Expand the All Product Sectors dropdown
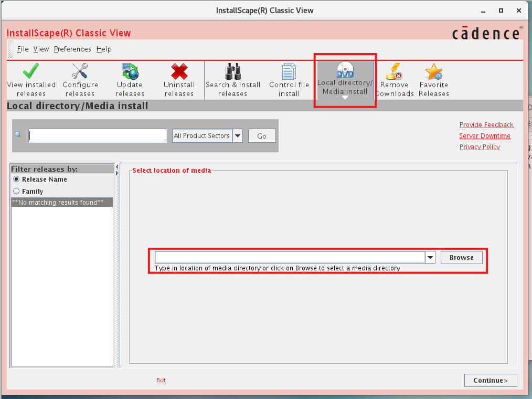 pos(238,136)
